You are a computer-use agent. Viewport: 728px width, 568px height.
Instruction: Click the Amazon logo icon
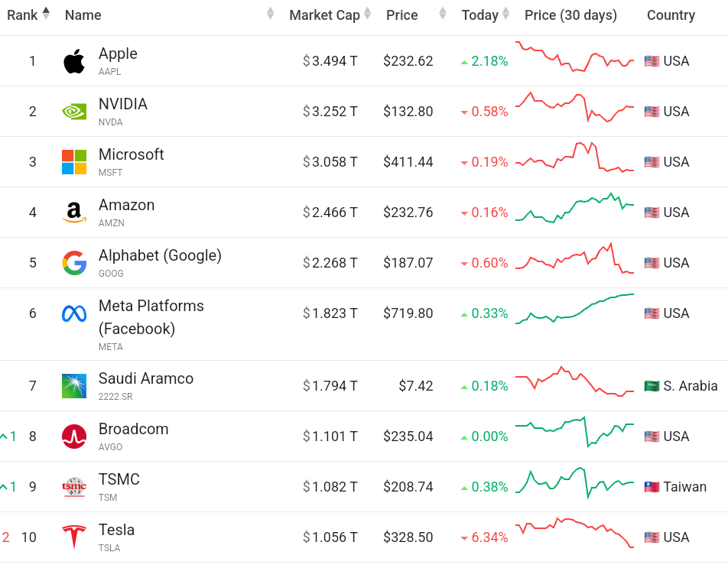pos(74,213)
